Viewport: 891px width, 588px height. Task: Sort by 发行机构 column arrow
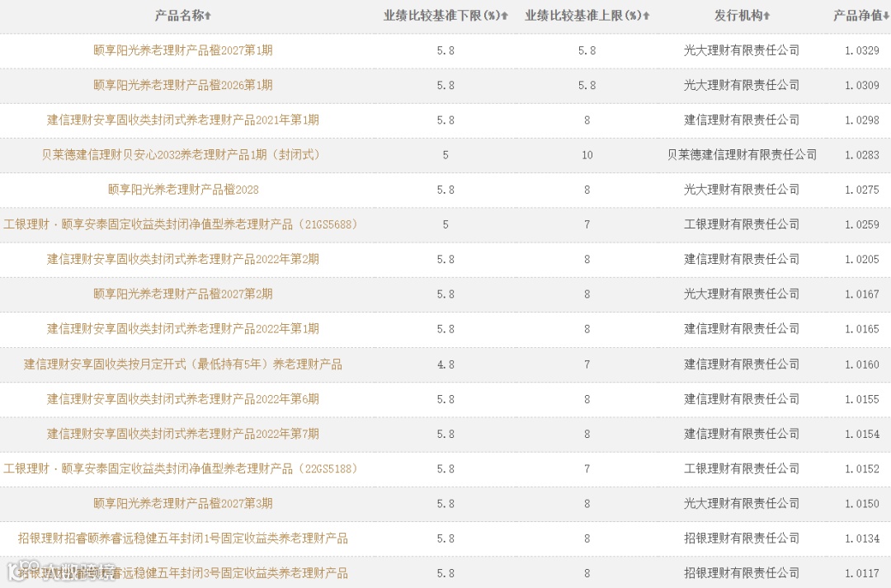[x=766, y=16]
